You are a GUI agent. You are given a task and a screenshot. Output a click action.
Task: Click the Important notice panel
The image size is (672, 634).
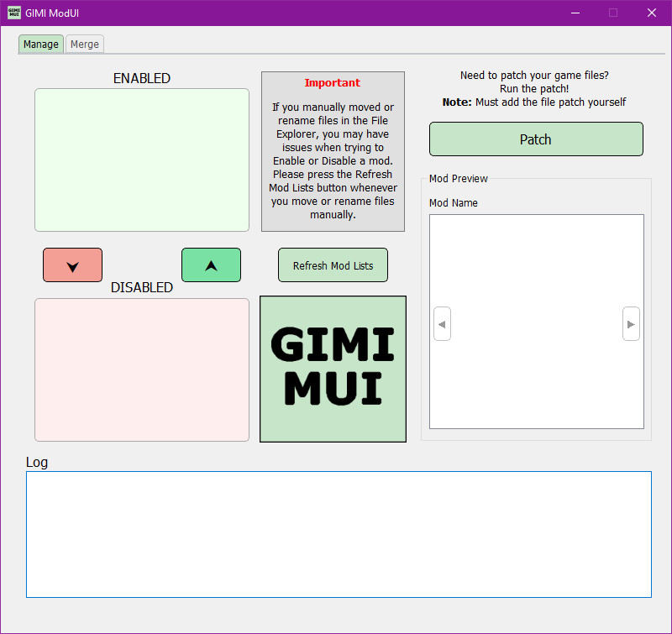coord(333,151)
